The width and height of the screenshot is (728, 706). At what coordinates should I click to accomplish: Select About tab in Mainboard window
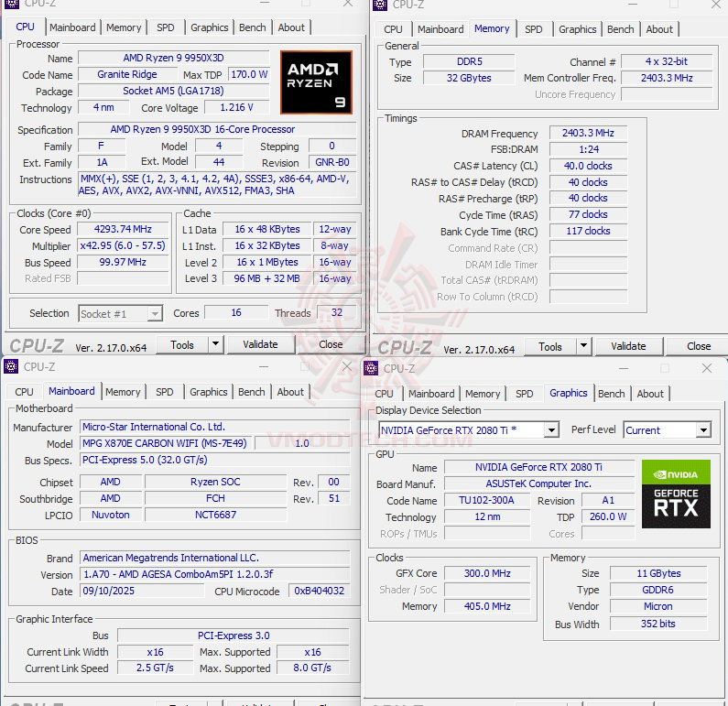pos(290,392)
